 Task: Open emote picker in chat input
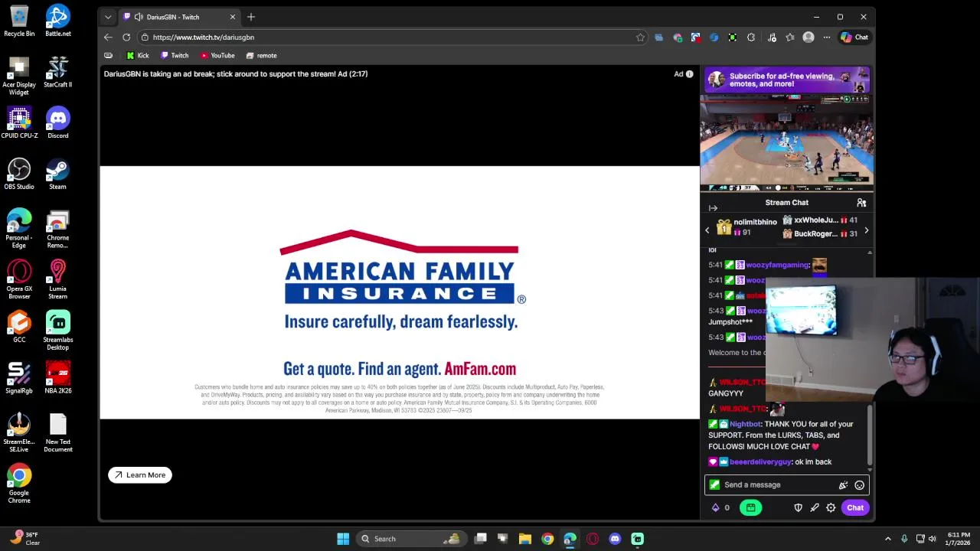[860, 484]
